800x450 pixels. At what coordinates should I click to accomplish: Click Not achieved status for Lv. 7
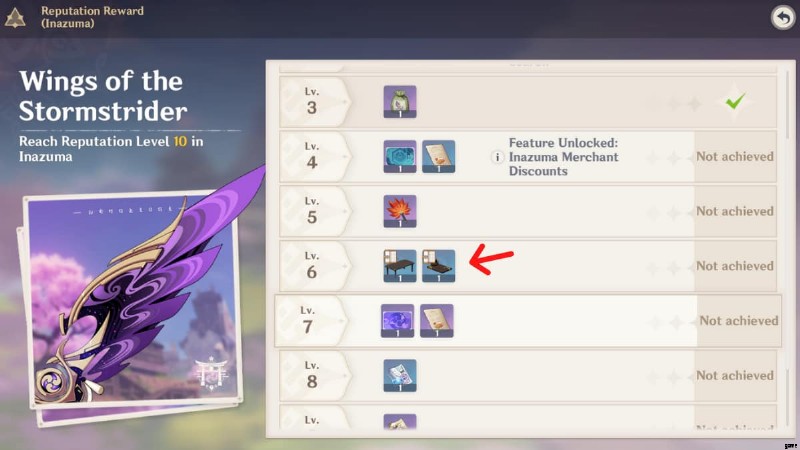click(739, 321)
